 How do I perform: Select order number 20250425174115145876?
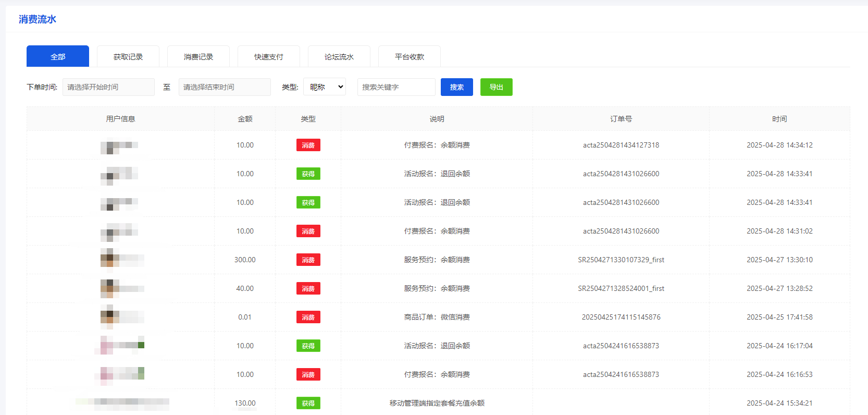(621, 317)
